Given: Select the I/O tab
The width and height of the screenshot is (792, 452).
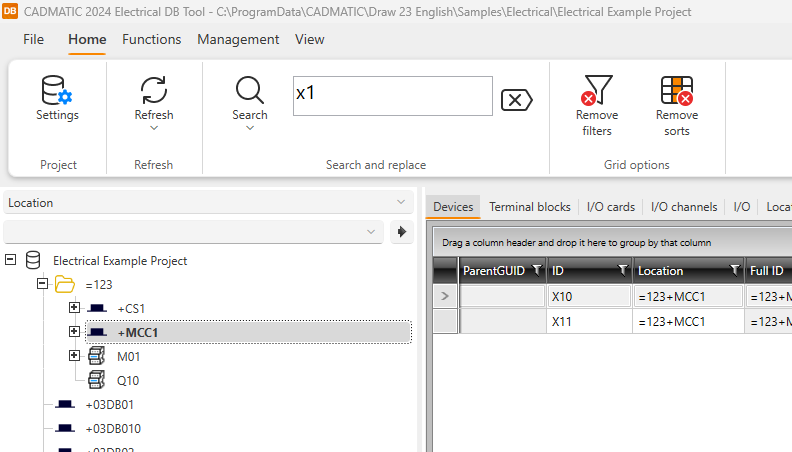Looking at the screenshot, I should 741,207.
